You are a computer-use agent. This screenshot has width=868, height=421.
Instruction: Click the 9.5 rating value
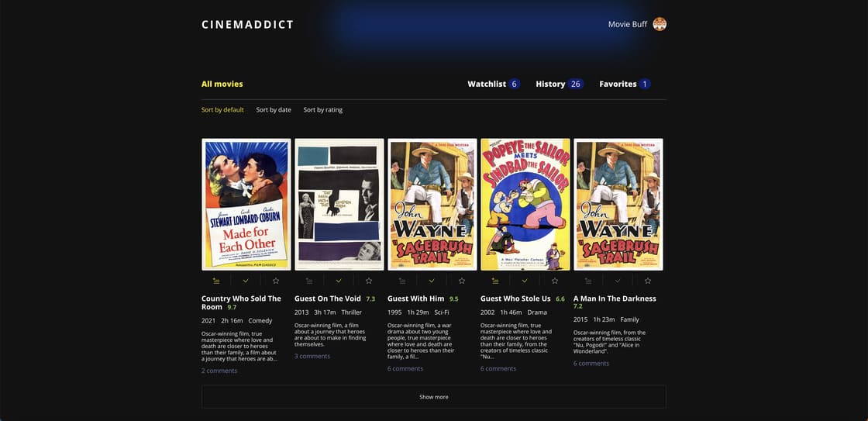[454, 299]
